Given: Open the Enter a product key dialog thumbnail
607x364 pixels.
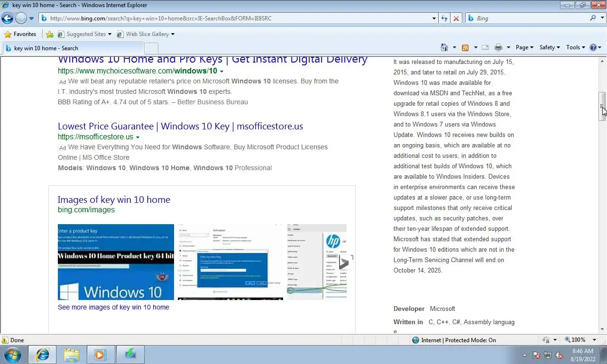Looking at the screenshot, I should (x=230, y=262).
